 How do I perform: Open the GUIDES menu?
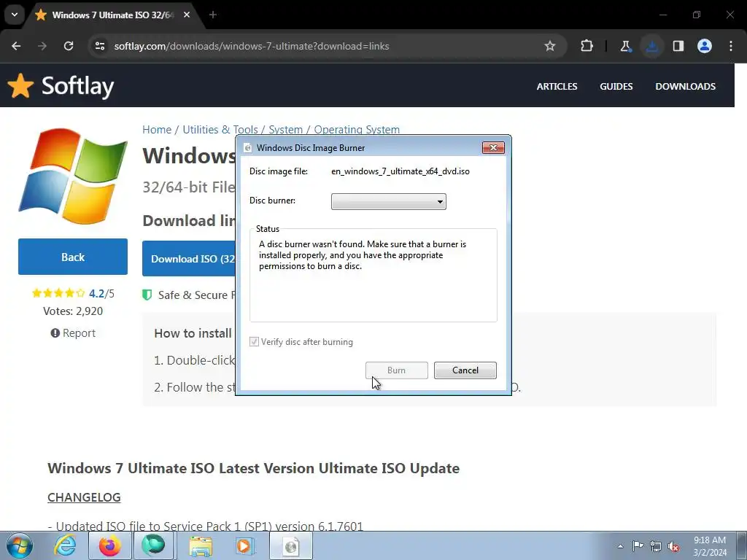point(616,87)
